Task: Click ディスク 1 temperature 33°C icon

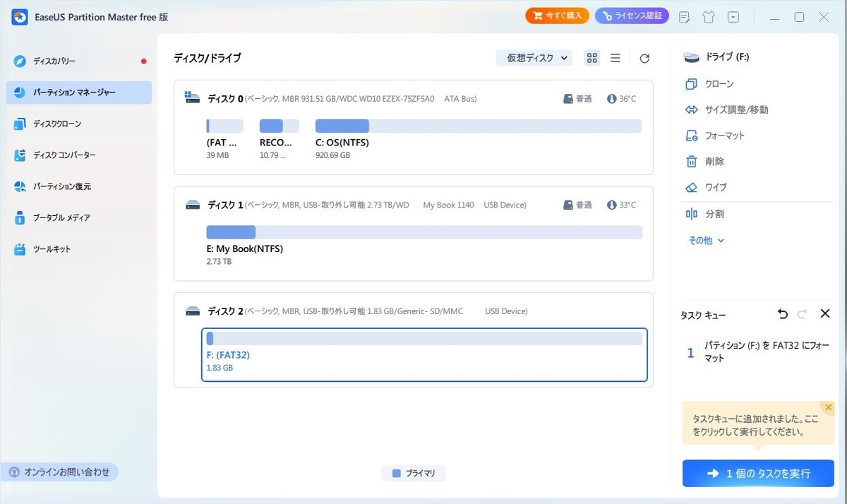Action: [x=611, y=205]
